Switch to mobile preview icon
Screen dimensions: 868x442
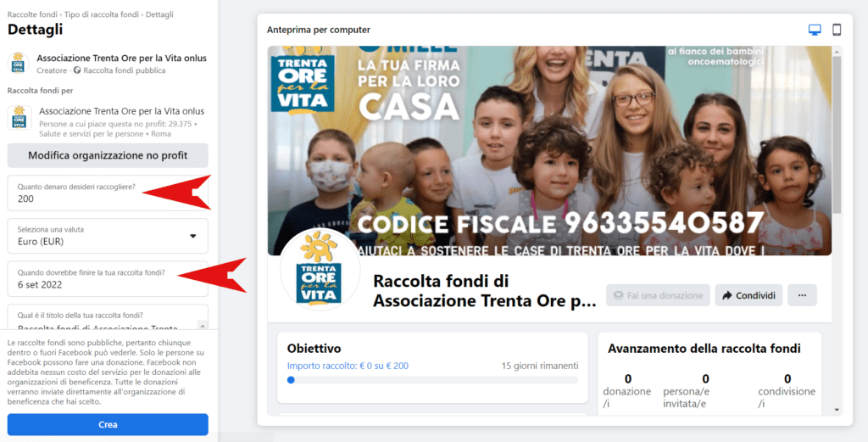[x=837, y=30]
